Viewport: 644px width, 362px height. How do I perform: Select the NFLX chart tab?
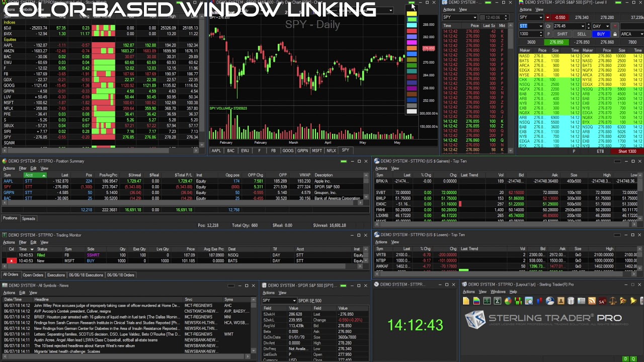[331, 150]
